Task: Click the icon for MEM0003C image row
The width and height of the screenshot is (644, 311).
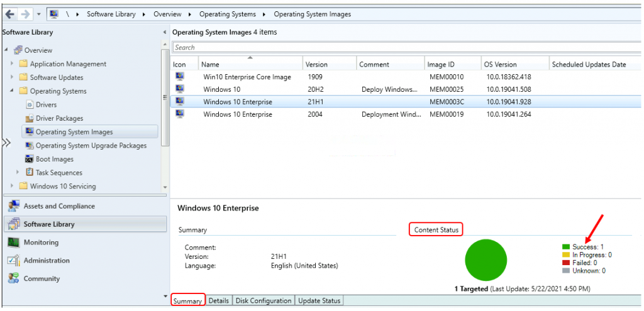Action: pyautogui.click(x=180, y=101)
